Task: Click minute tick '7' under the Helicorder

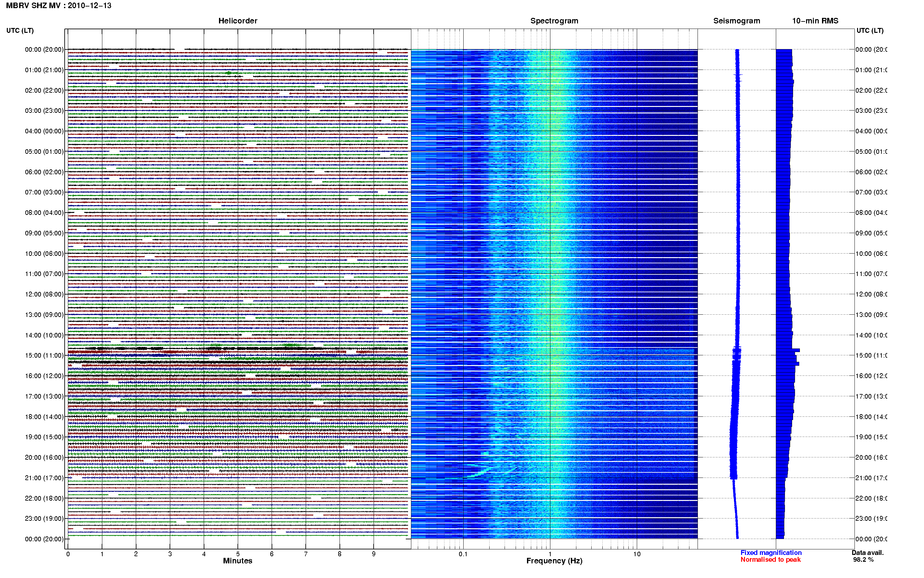Action: coord(306,554)
